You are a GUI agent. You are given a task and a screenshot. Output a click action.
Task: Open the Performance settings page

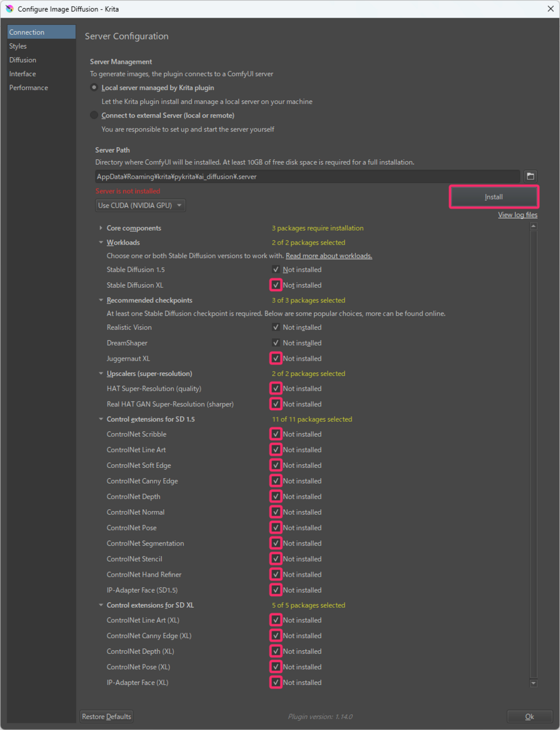(41, 88)
